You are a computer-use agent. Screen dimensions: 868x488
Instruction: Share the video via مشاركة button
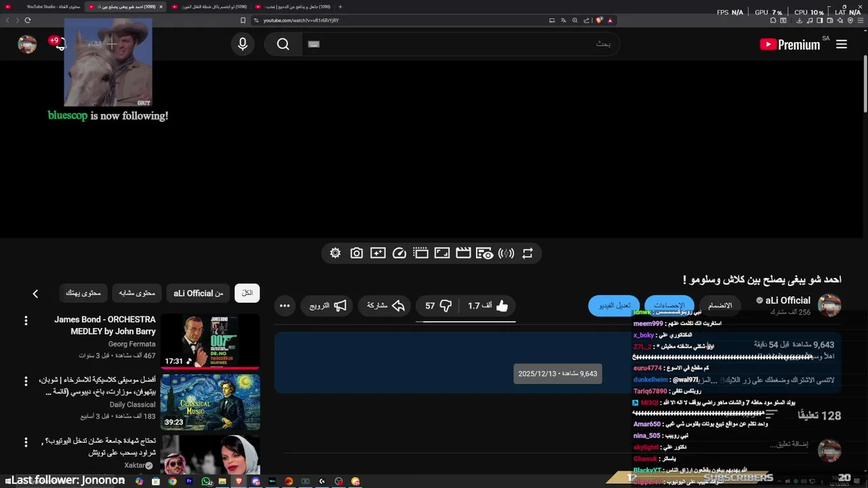tap(386, 306)
